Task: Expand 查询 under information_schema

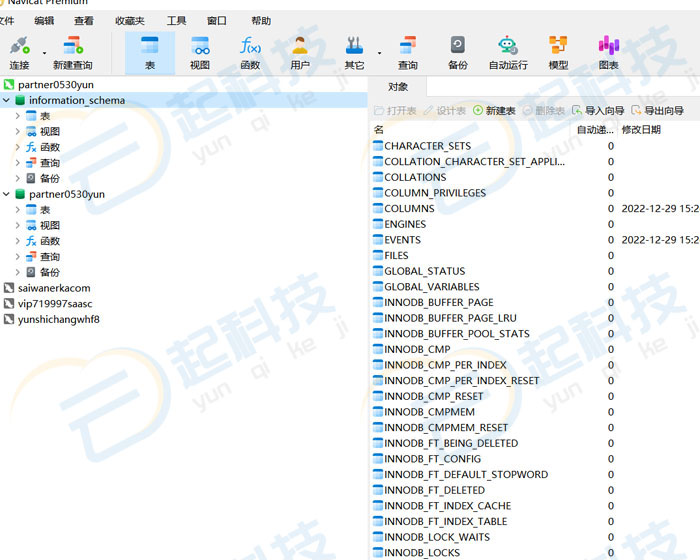Action: (x=17, y=163)
